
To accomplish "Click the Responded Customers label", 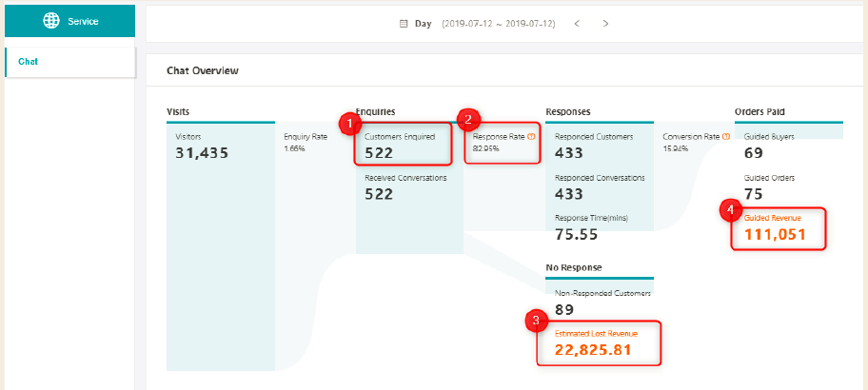I will 594,137.
